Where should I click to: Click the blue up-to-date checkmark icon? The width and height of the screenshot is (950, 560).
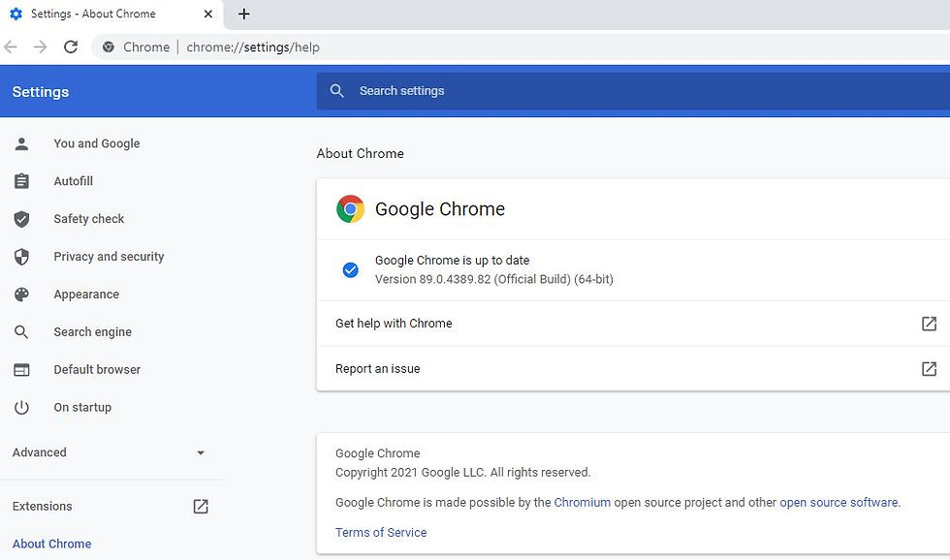click(350, 270)
